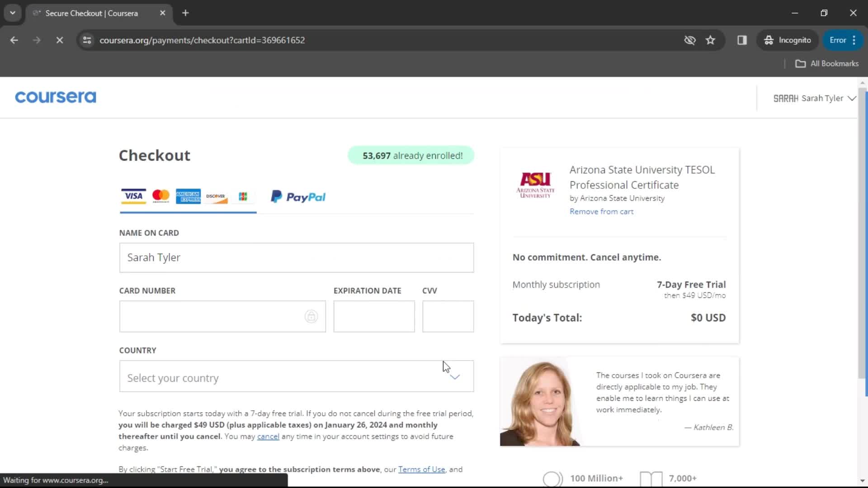Screen dimensions: 868x488
Task: Open the Select your country dropdown
Action: (297, 376)
